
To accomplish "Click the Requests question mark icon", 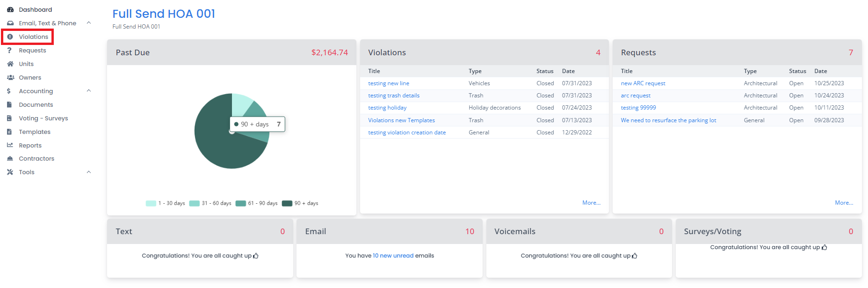I will tap(9, 50).
